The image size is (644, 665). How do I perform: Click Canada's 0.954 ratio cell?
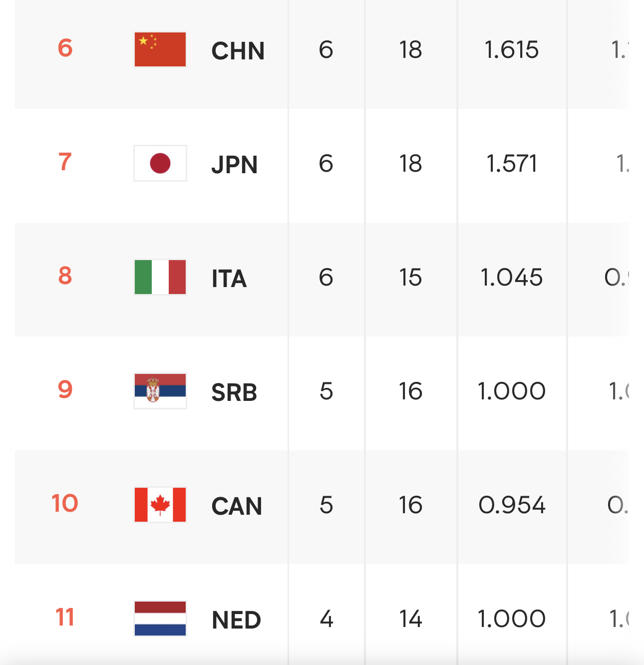[512, 505]
